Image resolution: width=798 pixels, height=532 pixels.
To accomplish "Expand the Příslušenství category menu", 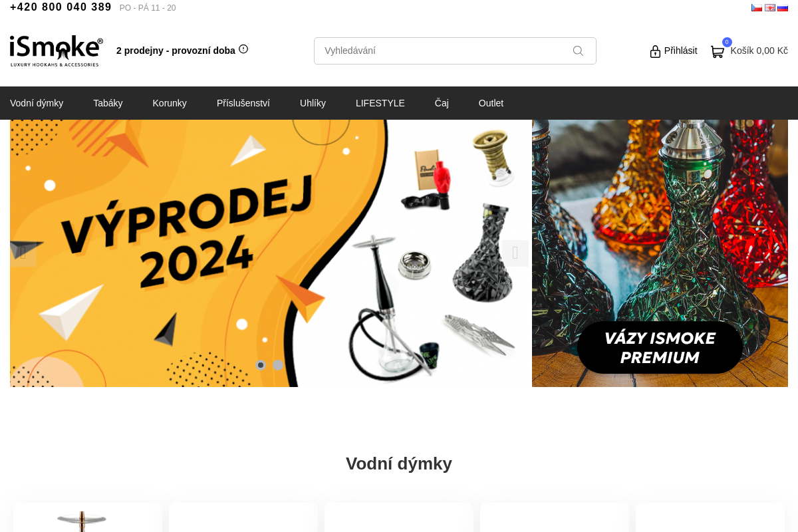I will point(243,103).
